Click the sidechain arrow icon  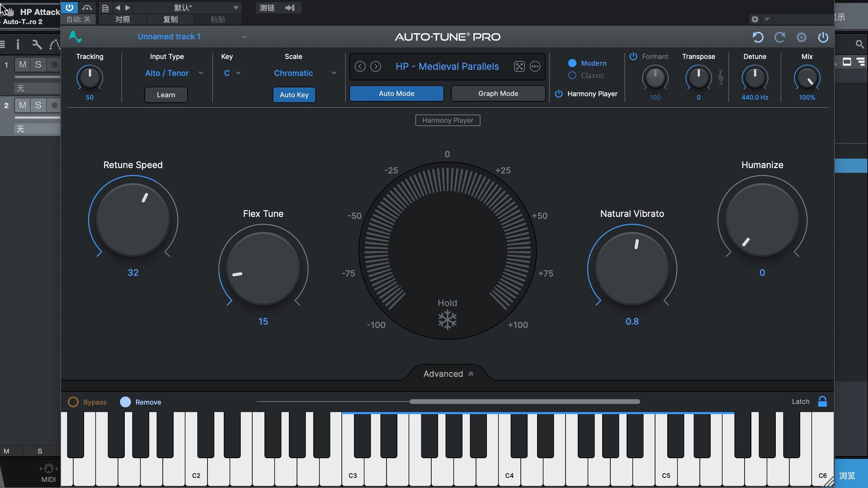tap(290, 8)
